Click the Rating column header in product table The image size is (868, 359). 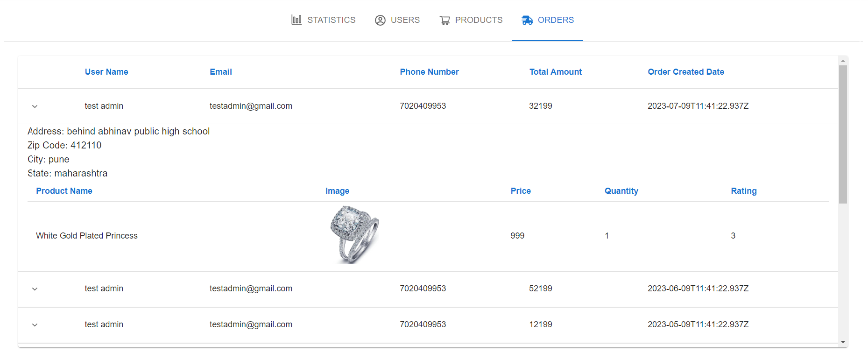(743, 191)
